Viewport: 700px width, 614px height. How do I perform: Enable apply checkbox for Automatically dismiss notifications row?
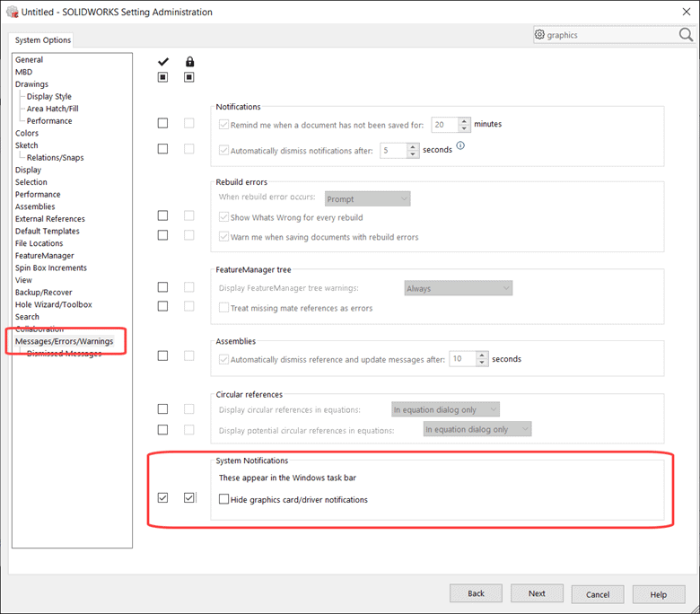click(163, 149)
